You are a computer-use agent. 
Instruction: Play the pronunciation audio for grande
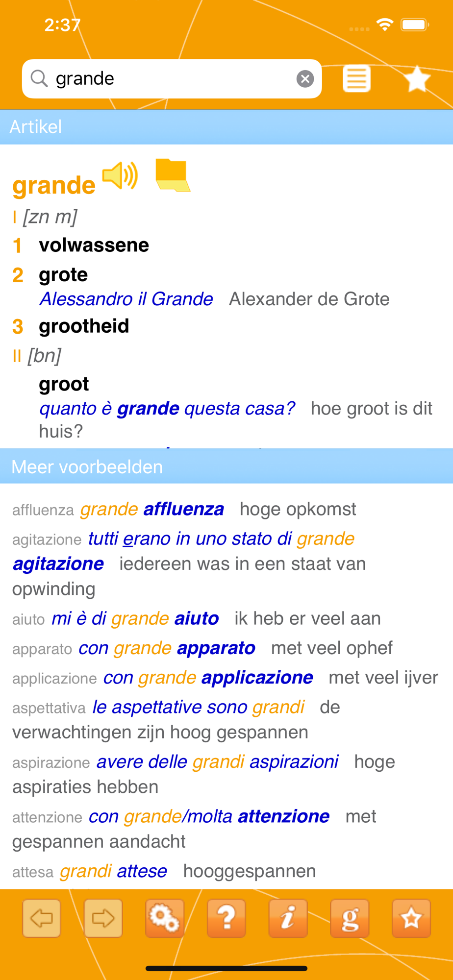(x=120, y=175)
